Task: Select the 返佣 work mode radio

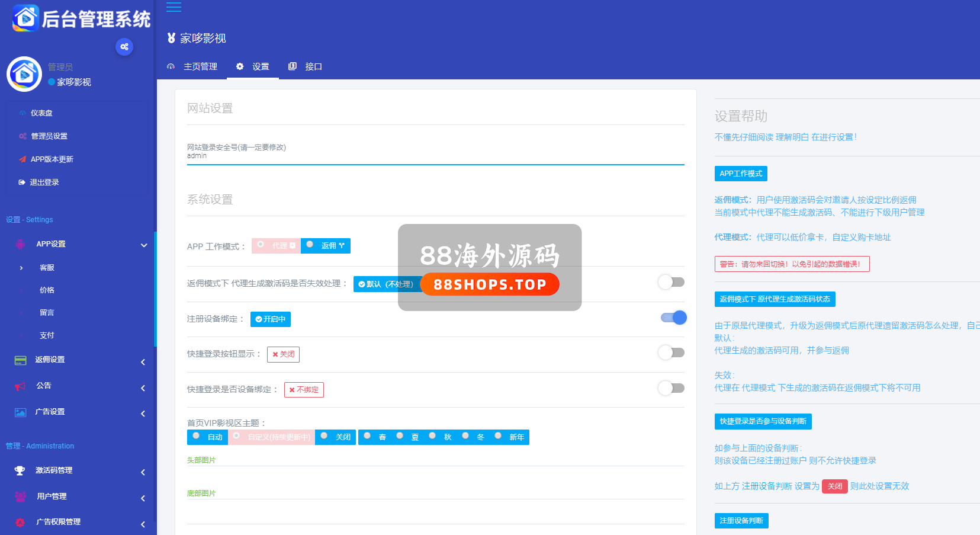Action: click(310, 245)
